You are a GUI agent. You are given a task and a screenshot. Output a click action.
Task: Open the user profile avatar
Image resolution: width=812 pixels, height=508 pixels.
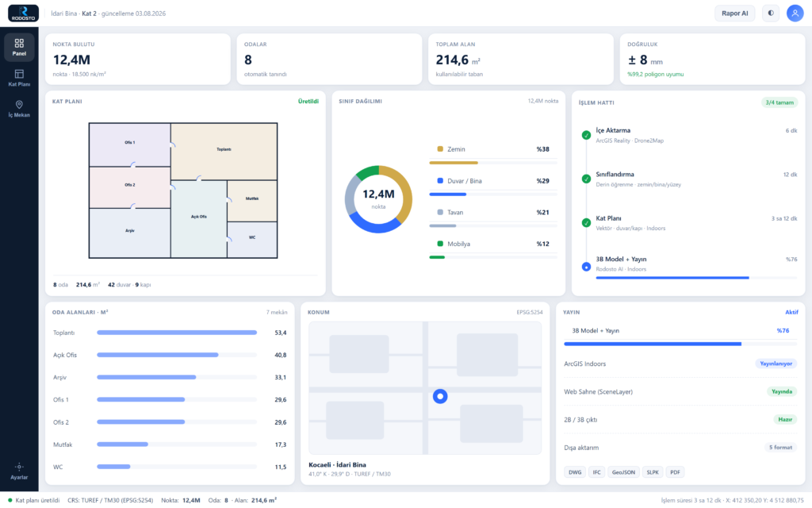point(795,13)
